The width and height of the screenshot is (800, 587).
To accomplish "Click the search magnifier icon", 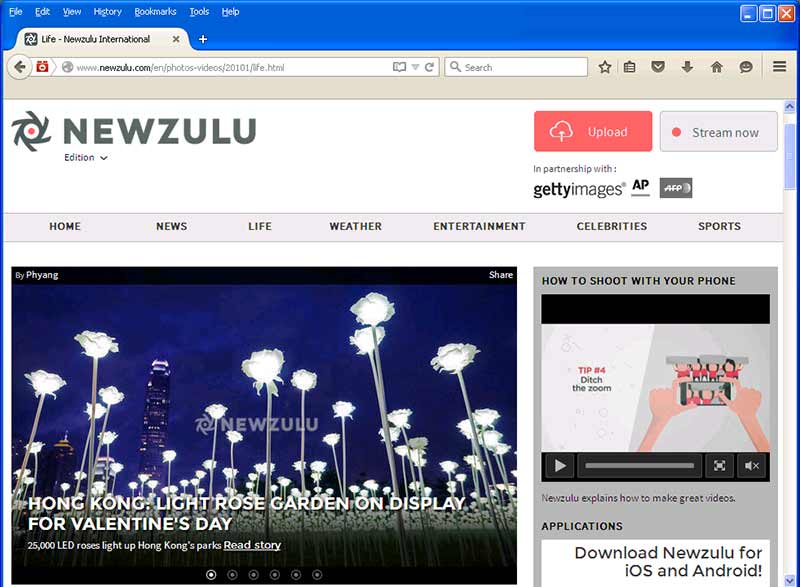I will [x=455, y=67].
